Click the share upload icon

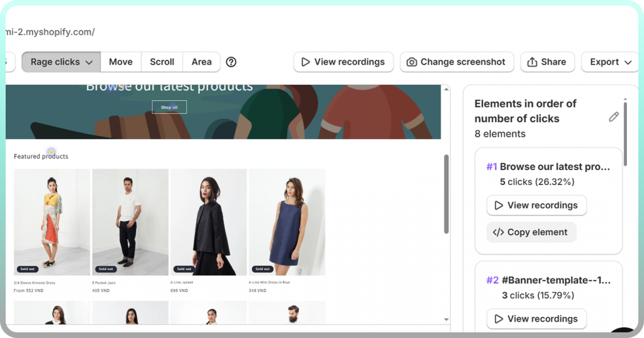click(x=532, y=62)
